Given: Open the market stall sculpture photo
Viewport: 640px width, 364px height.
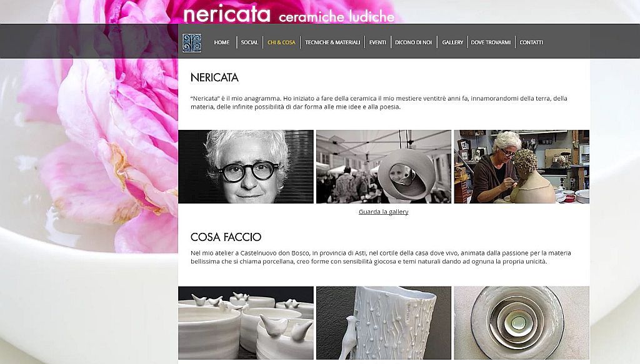Looking at the screenshot, I should click(384, 167).
